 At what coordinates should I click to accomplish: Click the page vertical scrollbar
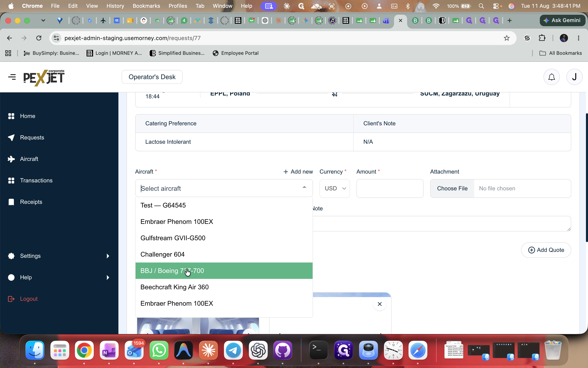587,178
